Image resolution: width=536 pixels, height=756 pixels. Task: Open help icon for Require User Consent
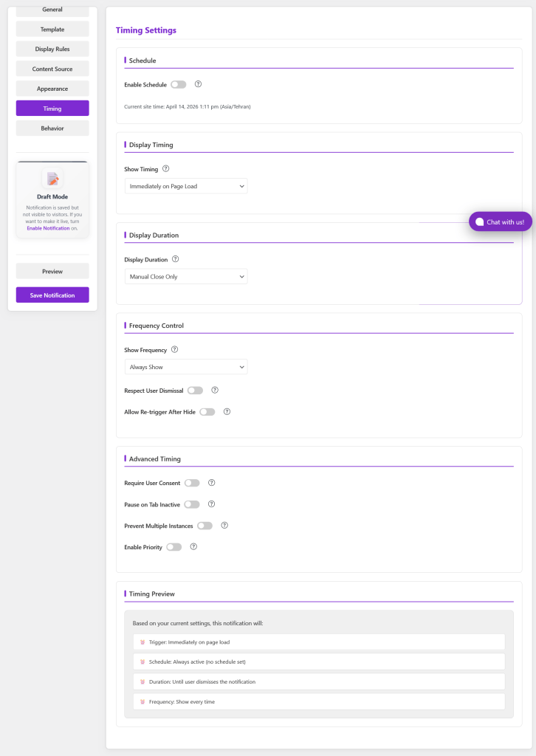(212, 483)
